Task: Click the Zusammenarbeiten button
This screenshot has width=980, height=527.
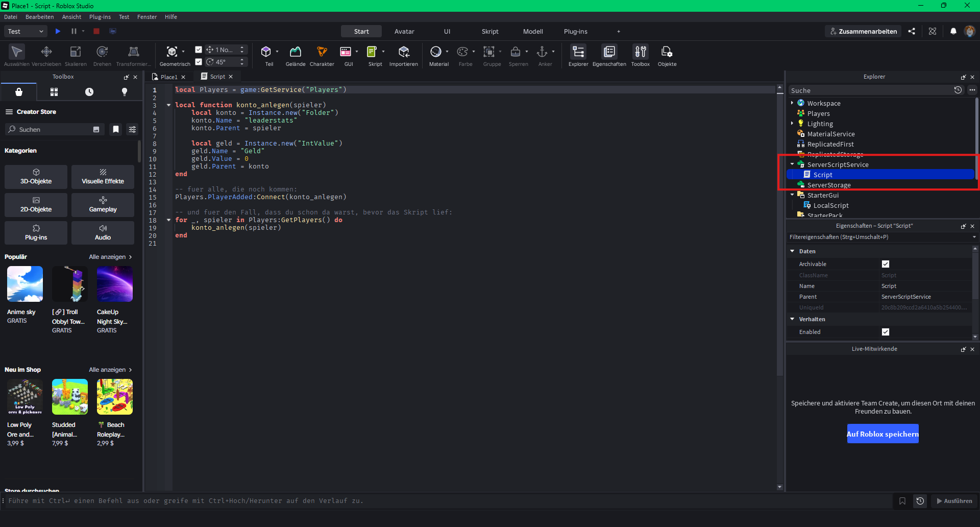Action: (x=863, y=31)
